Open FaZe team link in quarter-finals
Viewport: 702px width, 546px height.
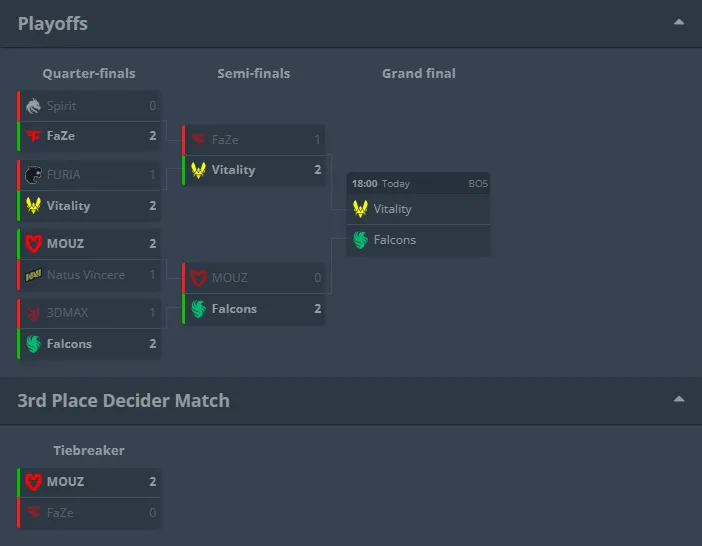click(61, 136)
